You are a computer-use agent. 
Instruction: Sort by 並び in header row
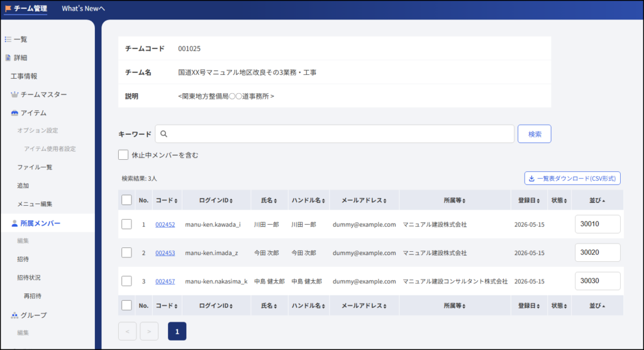[x=597, y=200]
